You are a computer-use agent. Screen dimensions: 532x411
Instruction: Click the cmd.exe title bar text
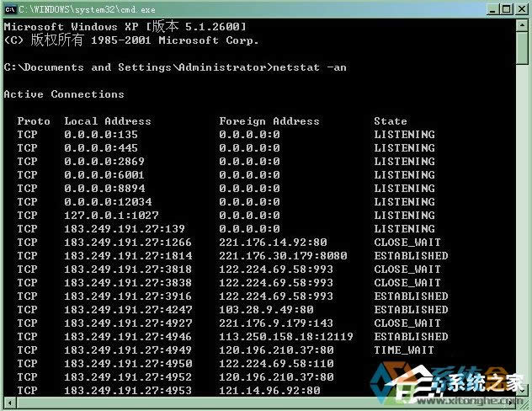(87, 9)
